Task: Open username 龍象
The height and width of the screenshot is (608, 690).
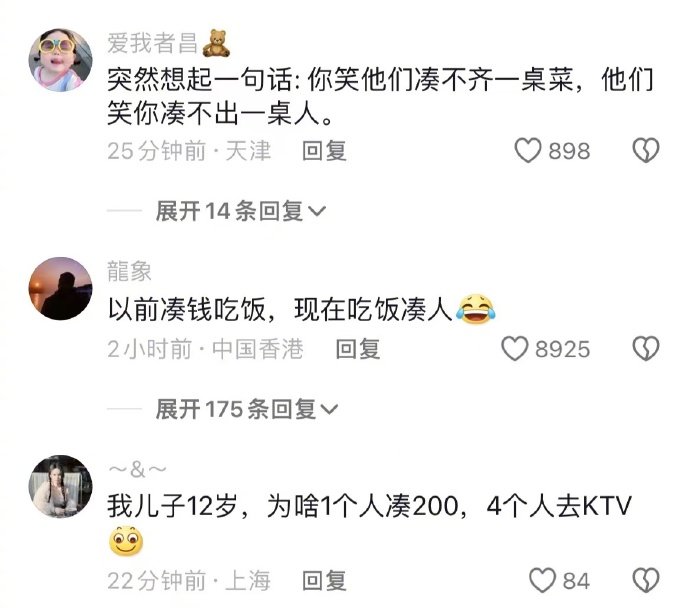Action: pos(129,271)
